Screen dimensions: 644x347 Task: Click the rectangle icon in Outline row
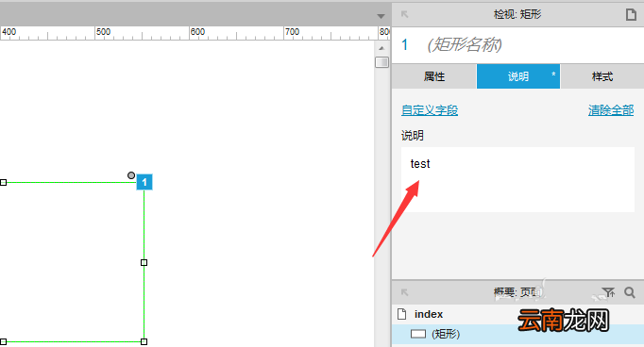418,334
